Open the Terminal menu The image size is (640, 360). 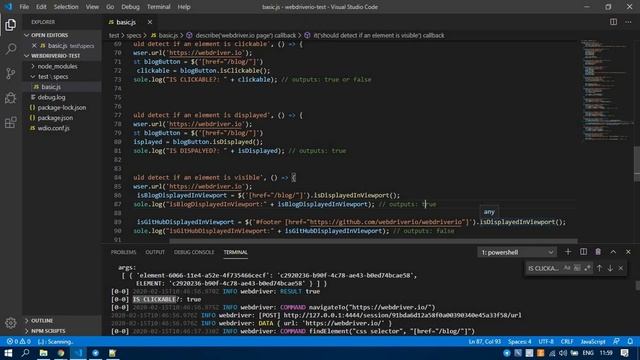[x=159, y=7]
